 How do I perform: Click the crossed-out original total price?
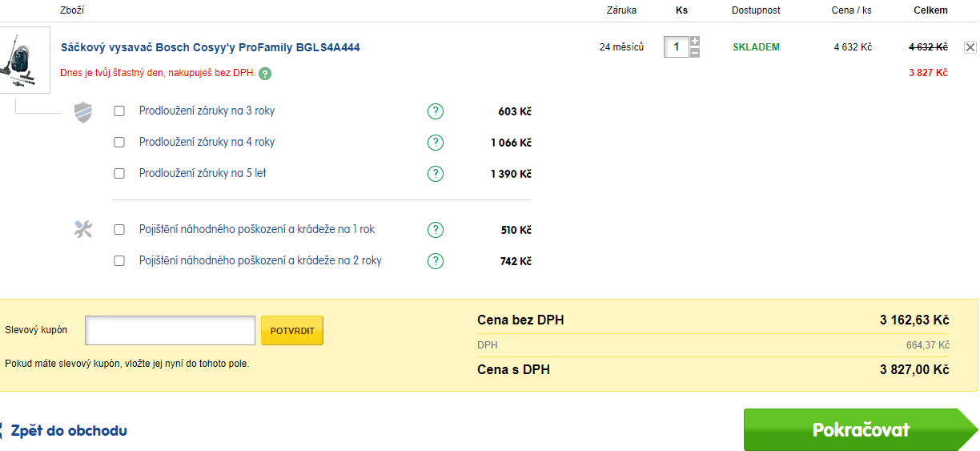[x=928, y=47]
